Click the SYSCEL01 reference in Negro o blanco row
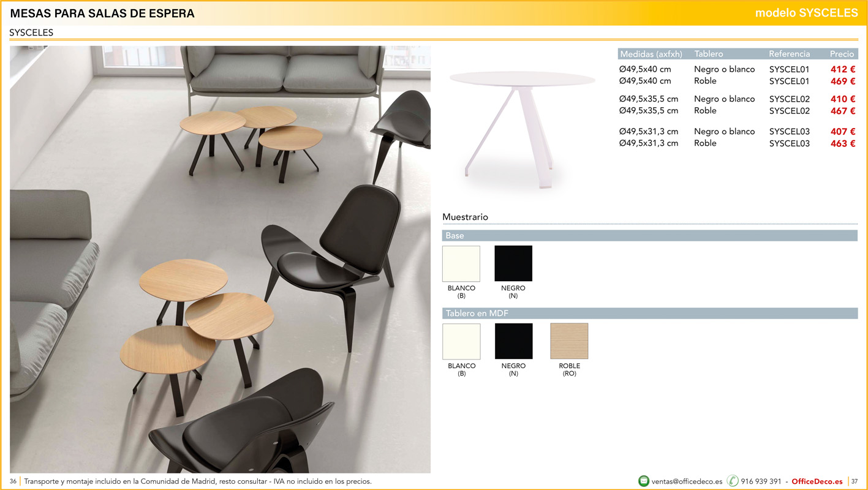The width and height of the screenshot is (868, 490). pyautogui.click(x=789, y=70)
